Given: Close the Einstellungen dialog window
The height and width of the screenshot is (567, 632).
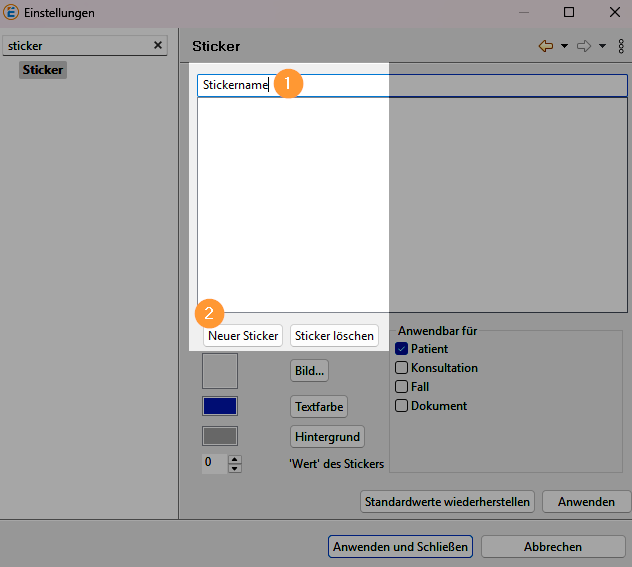Looking at the screenshot, I should tap(613, 12).
